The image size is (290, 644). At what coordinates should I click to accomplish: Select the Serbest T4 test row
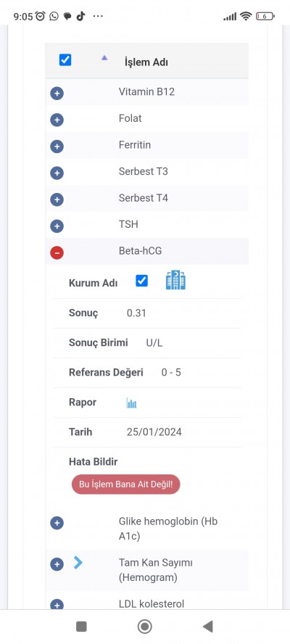147,198
